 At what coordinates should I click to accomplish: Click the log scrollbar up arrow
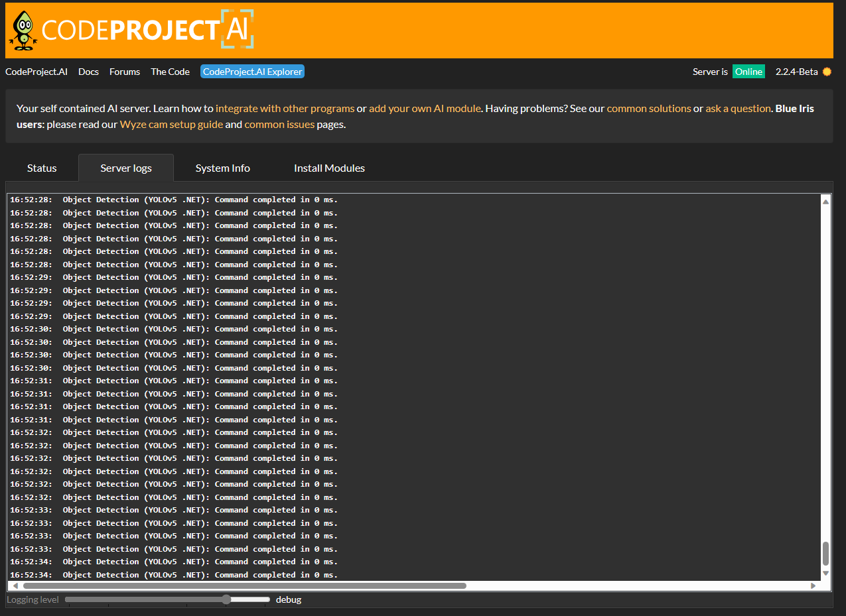click(x=825, y=202)
